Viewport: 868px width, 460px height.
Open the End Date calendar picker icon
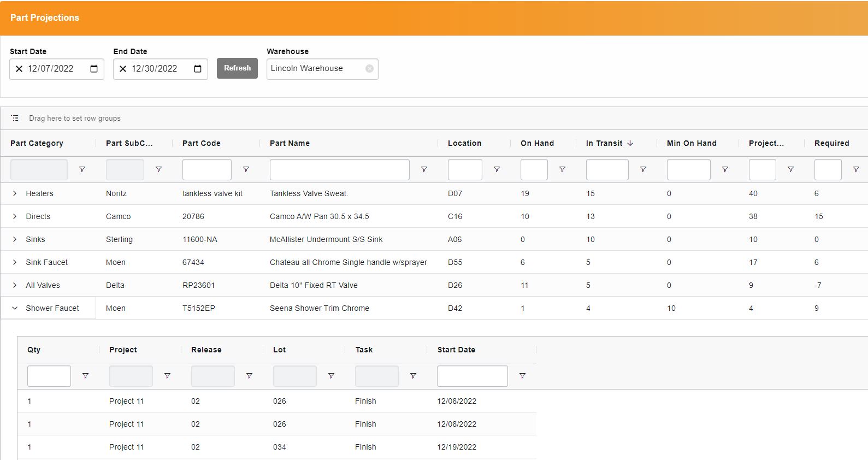[x=198, y=69]
